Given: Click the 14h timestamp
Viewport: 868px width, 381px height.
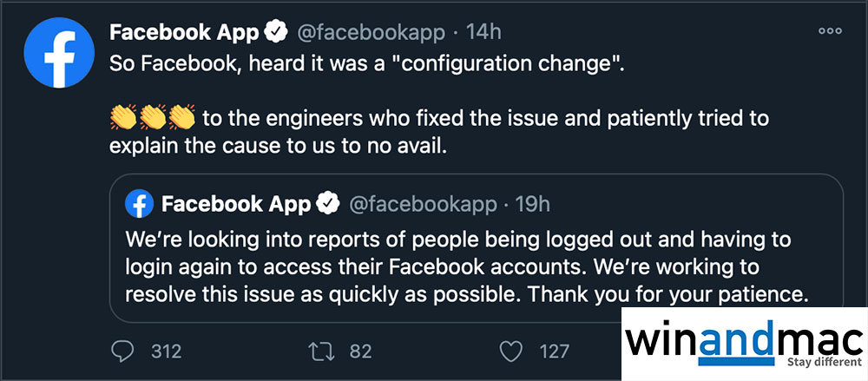Looking at the screenshot, I should 483,33.
